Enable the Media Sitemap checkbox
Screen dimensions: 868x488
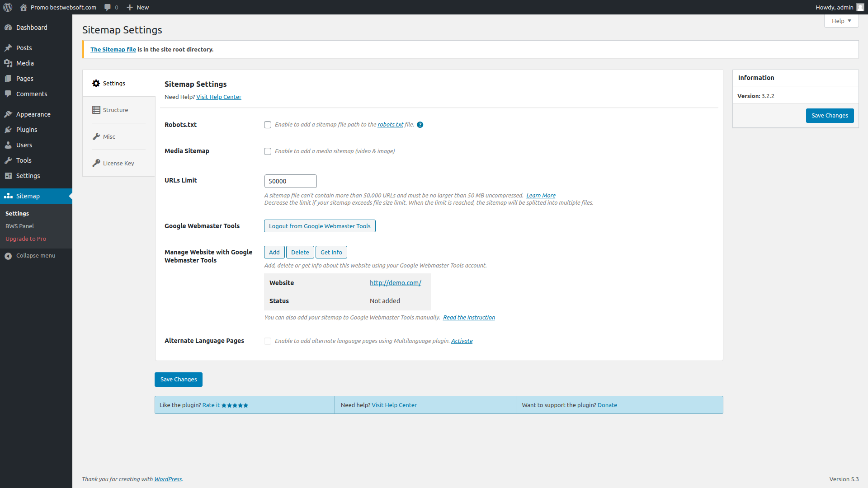(268, 151)
